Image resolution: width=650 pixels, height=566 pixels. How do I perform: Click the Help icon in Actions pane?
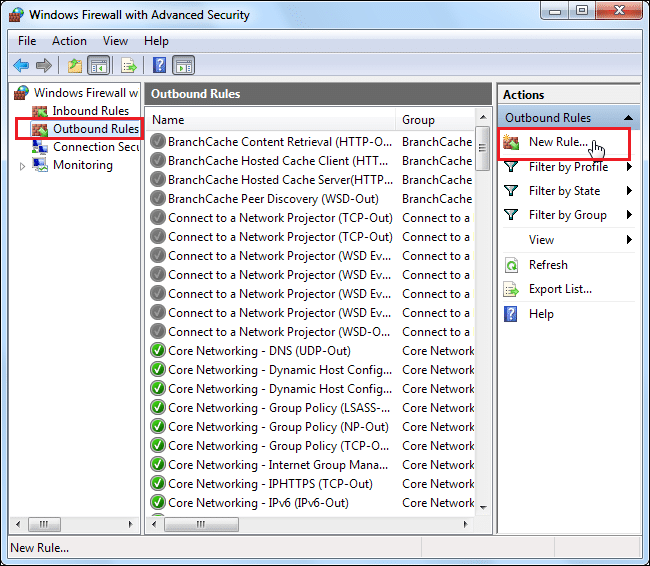511,314
